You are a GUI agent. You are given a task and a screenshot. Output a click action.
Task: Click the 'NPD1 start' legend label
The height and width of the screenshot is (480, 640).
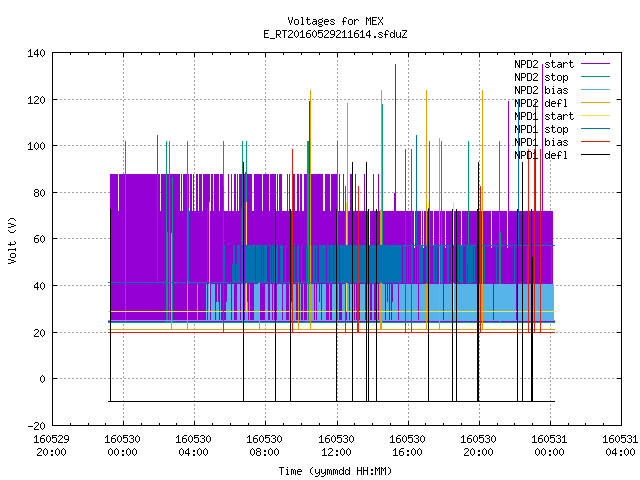(544, 116)
